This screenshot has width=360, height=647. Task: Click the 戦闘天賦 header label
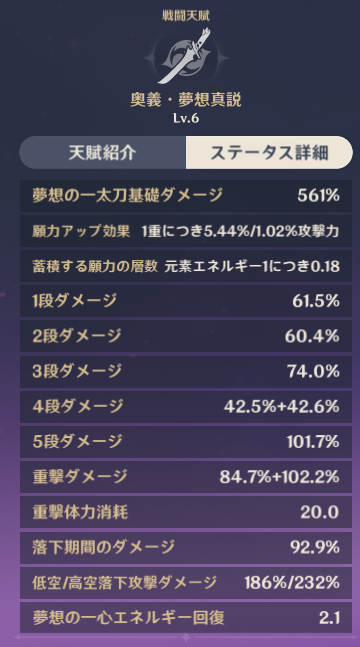(x=186, y=17)
